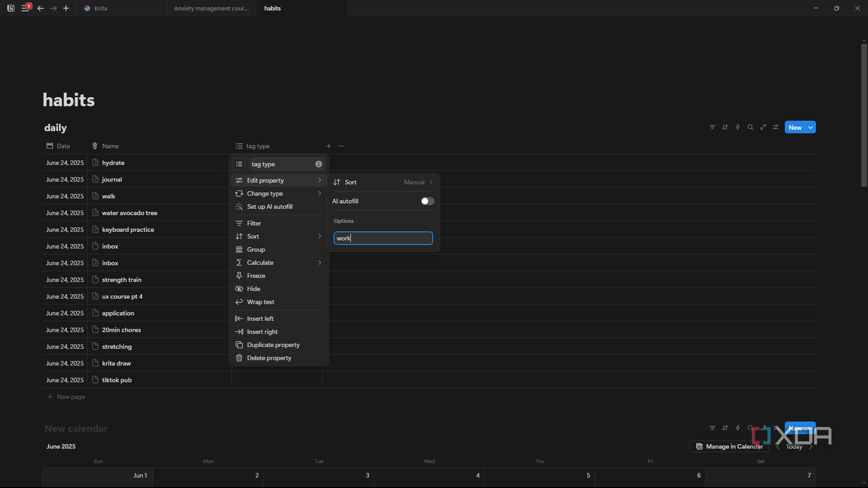
Task: Open daily view settings icon
Action: coord(776,127)
